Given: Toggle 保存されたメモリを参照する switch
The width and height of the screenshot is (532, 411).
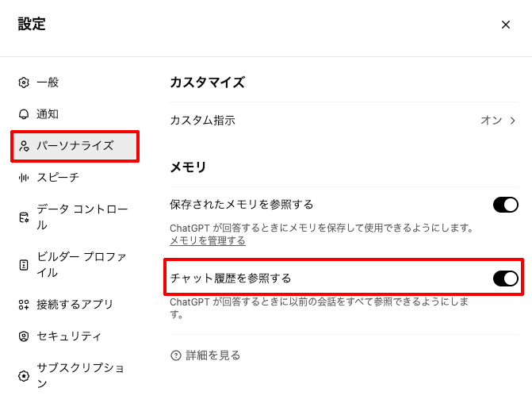Looking at the screenshot, I should [505, 205].
